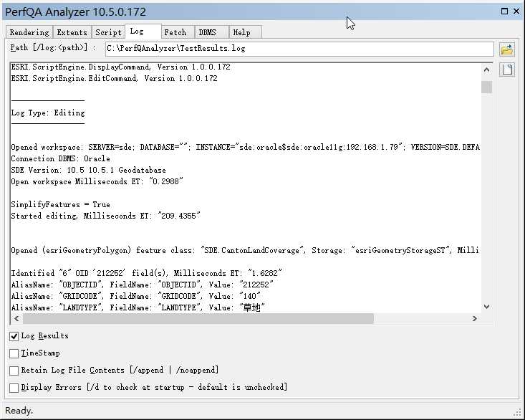Click the AliasName "GRIDCODE" log line
Image resolution: width=525 pixels, height=420 pixels.
point(135,297)
